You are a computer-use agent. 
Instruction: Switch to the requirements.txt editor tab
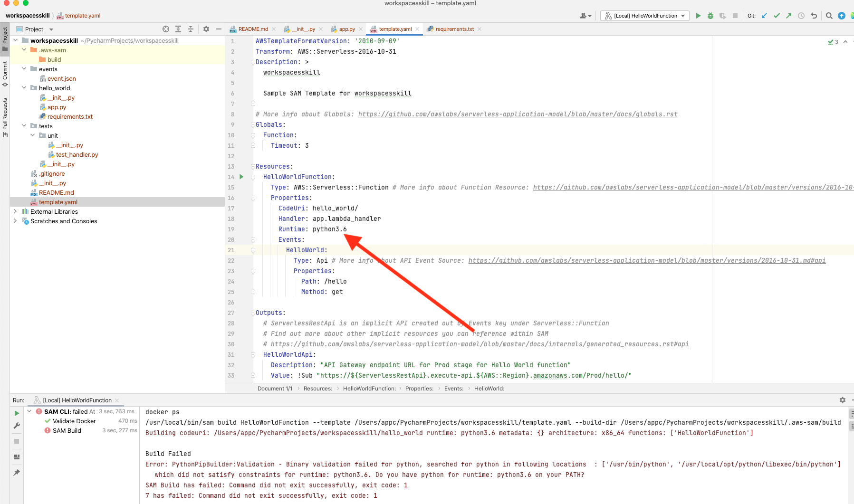[x=454, y=29]
